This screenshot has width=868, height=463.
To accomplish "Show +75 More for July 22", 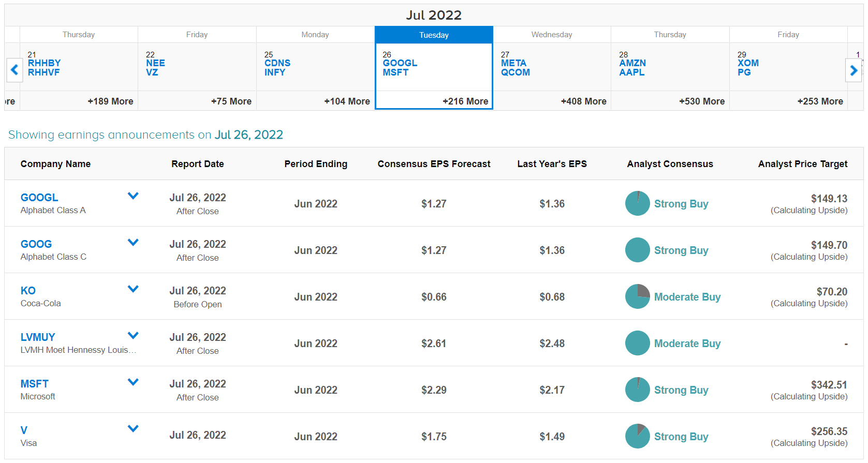I will (x=231, y=101).
